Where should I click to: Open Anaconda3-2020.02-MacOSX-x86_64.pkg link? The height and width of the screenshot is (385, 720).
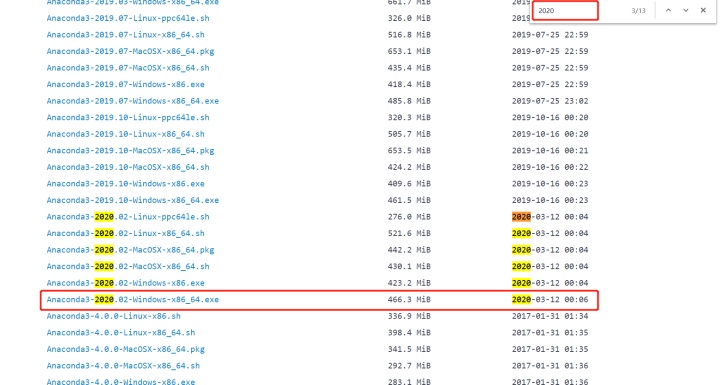point(130,250)
